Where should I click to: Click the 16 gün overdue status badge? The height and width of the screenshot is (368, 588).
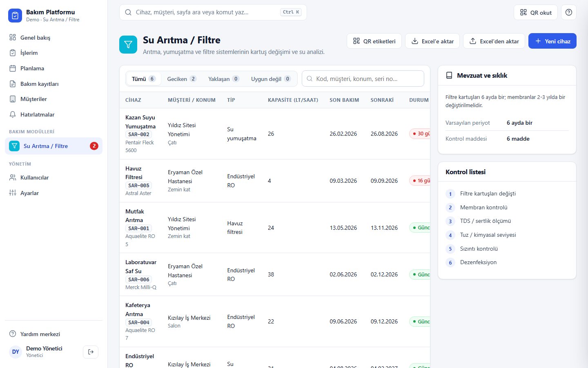coord(420,180)
